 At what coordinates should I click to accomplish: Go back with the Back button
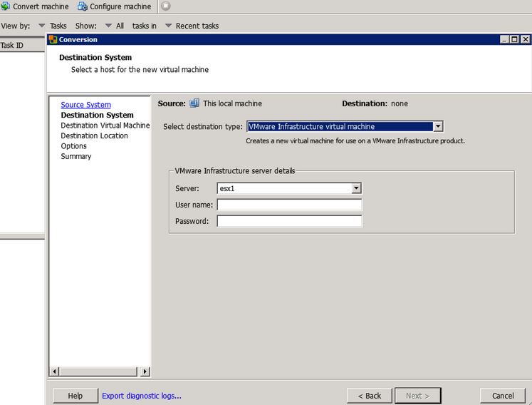point(369,396)
